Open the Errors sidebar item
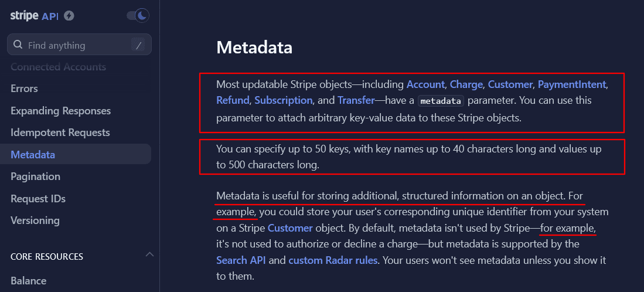Image resolution: width=644 pixels, height=292 pixels. point(24,89)
